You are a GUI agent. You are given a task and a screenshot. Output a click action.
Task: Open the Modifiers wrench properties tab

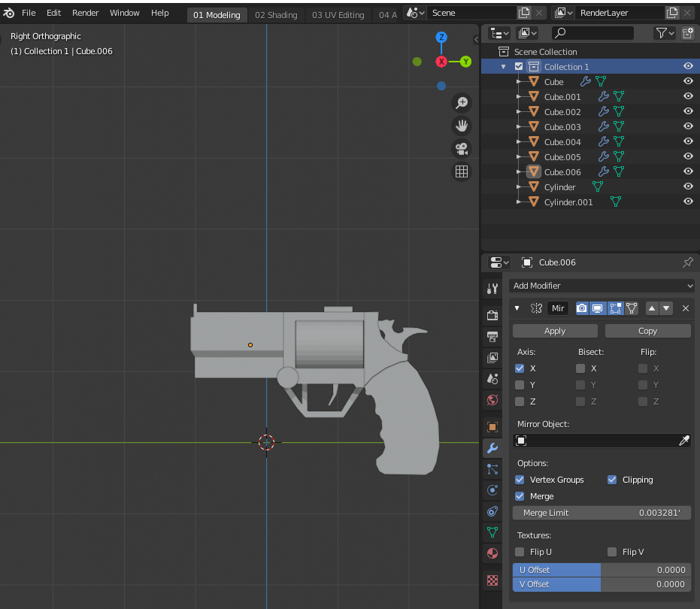(492, 448)
